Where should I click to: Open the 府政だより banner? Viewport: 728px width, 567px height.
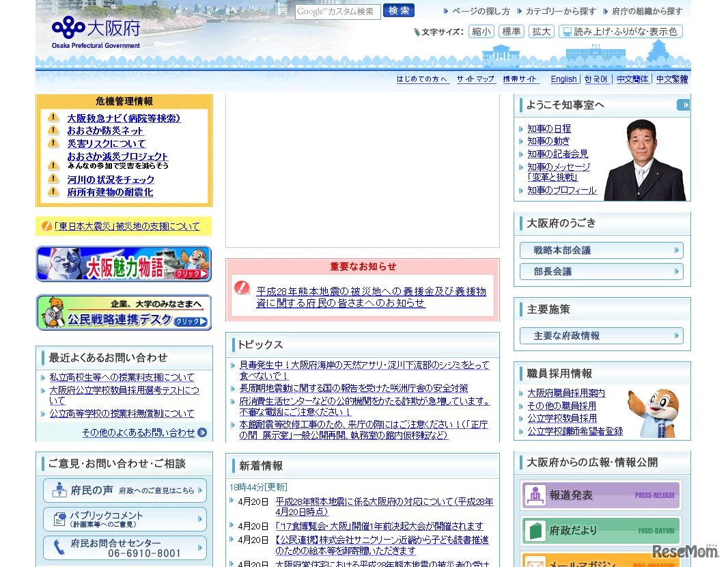click(600, 531)
